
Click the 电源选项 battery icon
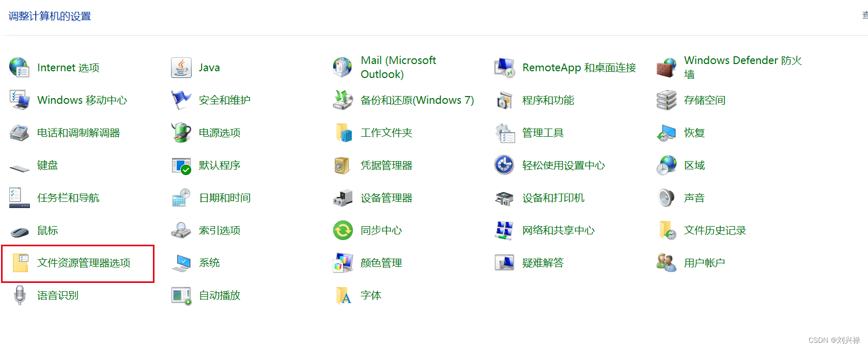[x=181, y=133]
